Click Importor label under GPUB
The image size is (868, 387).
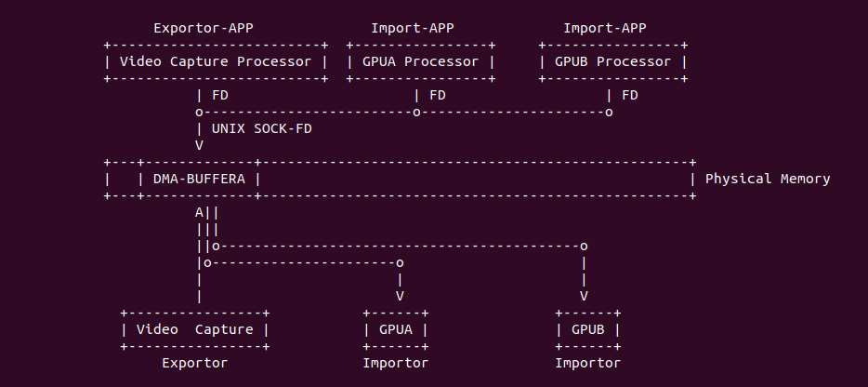coord(588,363)
